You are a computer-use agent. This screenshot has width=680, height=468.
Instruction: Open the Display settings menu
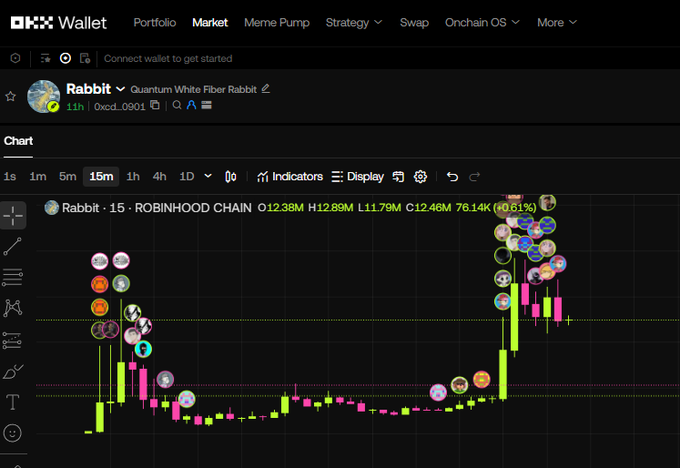(x=357, y=177)
